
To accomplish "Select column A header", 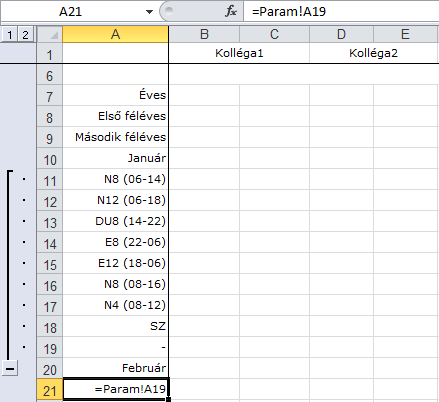I will coord(115,34).
